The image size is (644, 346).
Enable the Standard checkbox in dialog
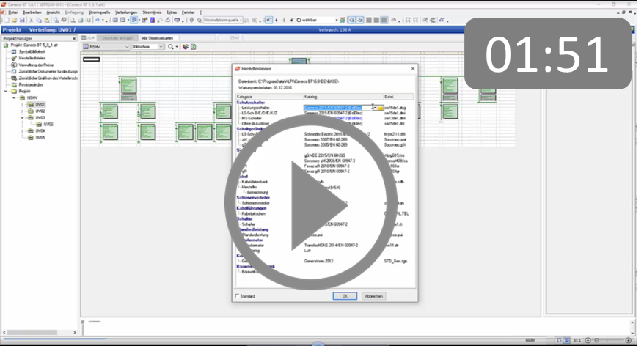[x=236, y=296]
